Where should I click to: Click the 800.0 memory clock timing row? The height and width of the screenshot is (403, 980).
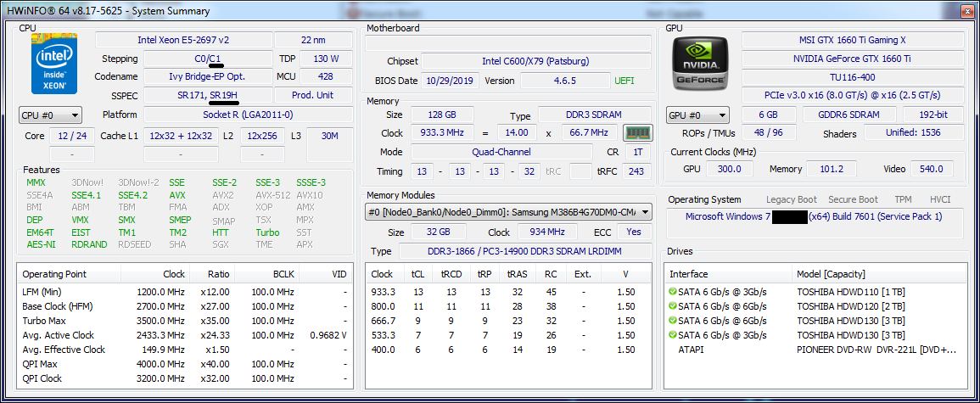pos(509,306)
